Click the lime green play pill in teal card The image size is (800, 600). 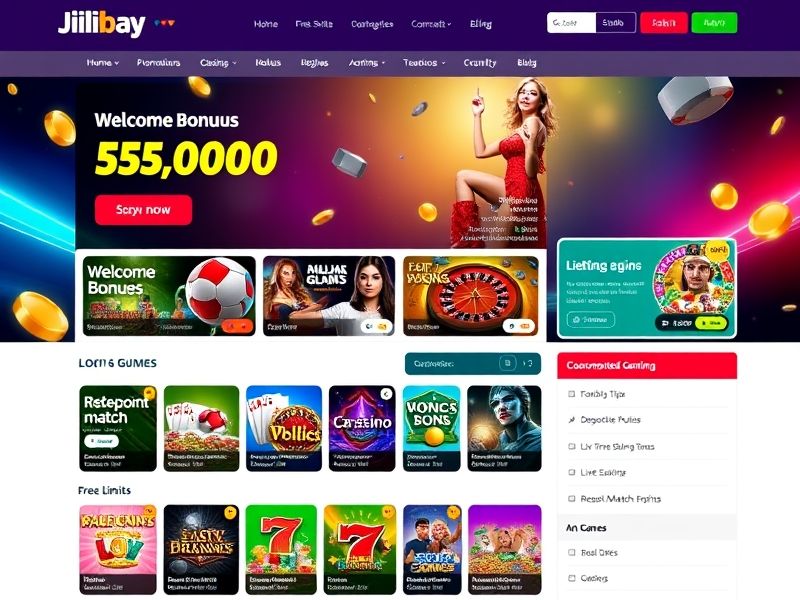click(x=710, y=323)
